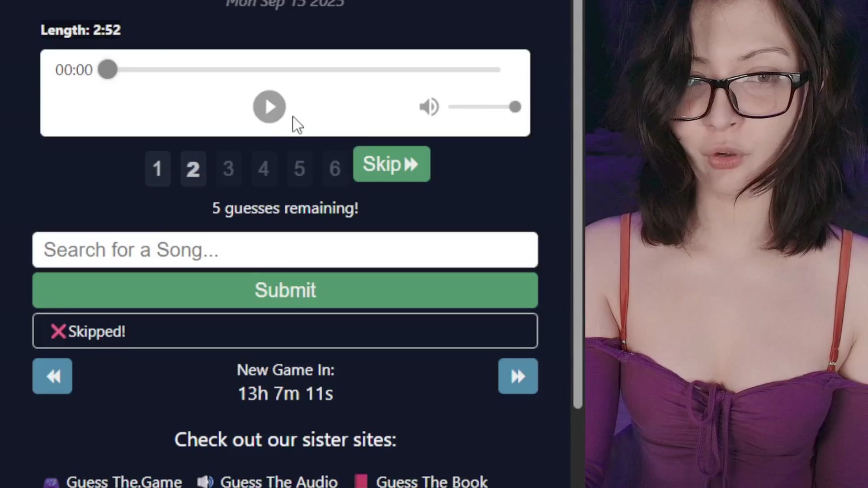This screenshot has width=868, height=488.
Task: Focus the Search for a Song field
Action: 285,250
